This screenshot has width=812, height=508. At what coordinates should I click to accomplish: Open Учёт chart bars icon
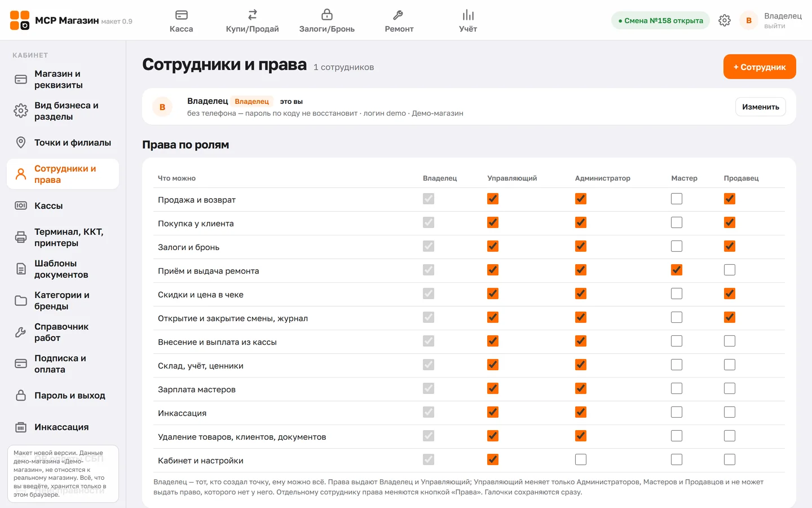pyautogui.click(x=468, y=15)
